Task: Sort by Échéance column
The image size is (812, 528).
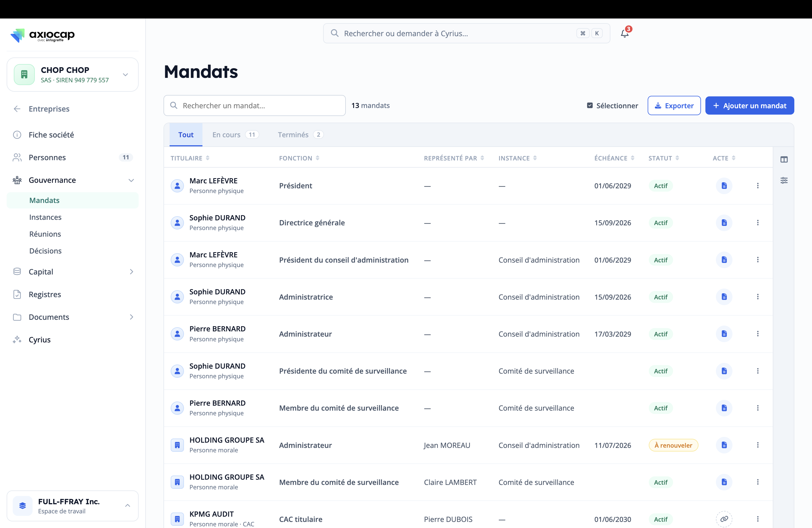Action: pos(614,158)
